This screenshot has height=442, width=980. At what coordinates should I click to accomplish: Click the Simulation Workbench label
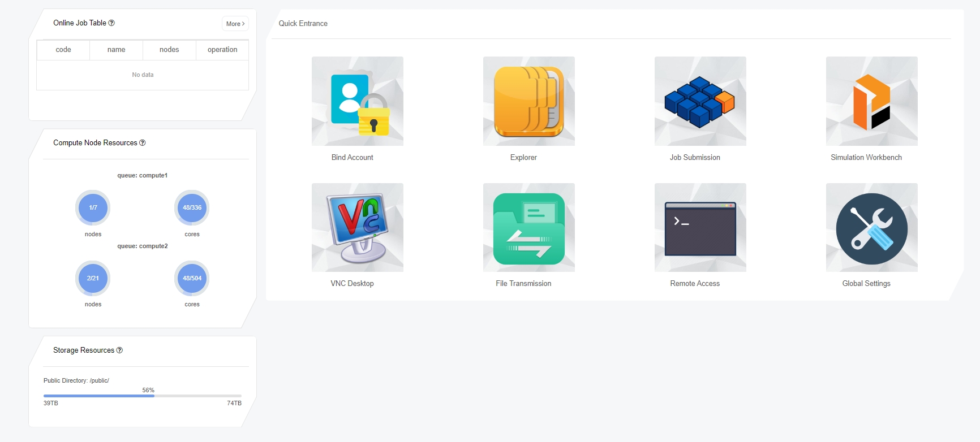(x=866, y=158)
